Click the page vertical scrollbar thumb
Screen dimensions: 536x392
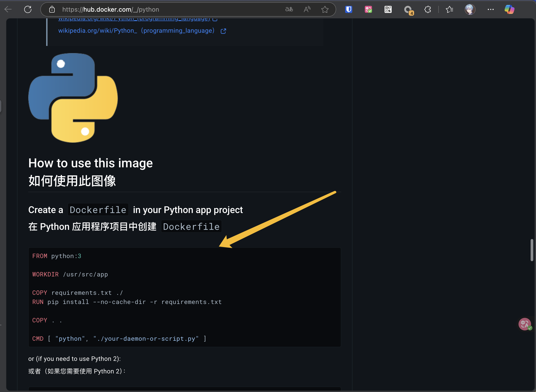point(532,250)
